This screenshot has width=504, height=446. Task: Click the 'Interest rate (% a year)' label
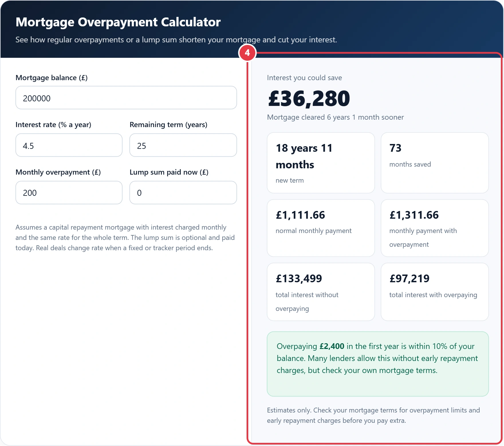[53, 125]
